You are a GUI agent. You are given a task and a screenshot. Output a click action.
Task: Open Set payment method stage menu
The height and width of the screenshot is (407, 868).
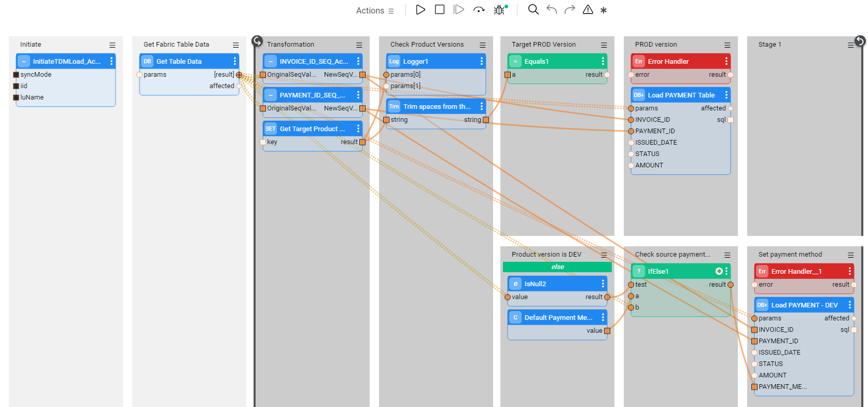point(851,255)
